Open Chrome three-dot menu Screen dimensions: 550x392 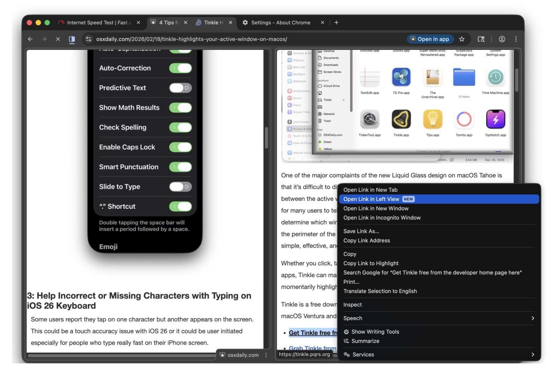click(x=516, y=39)
